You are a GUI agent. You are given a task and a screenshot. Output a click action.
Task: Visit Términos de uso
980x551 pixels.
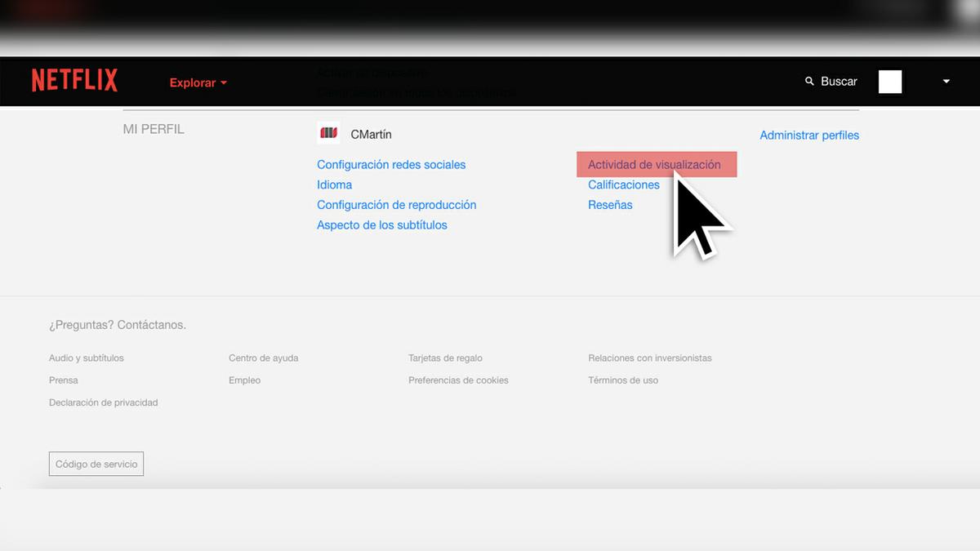622,380
